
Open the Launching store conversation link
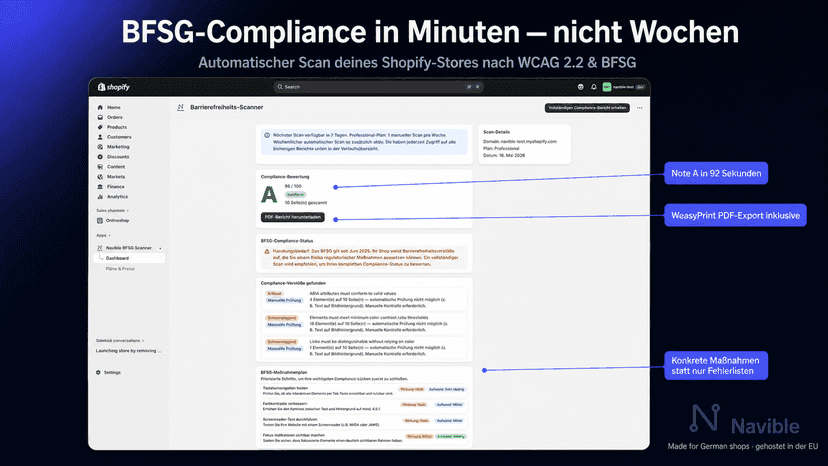[129, 351]
